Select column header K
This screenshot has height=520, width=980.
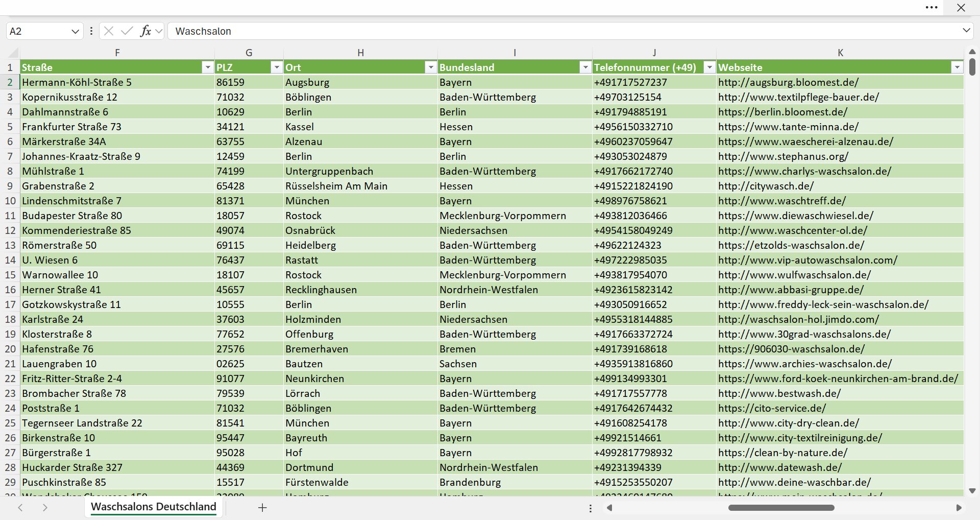click(x=840, y=53)
